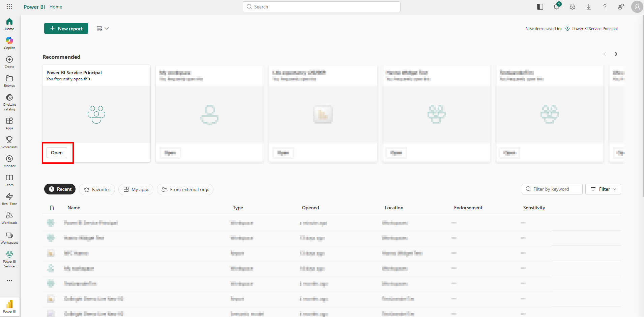Click the app launcher waffle icon
Image resolution: width=644 pixels, height=317 pixels.
point(9,7)
